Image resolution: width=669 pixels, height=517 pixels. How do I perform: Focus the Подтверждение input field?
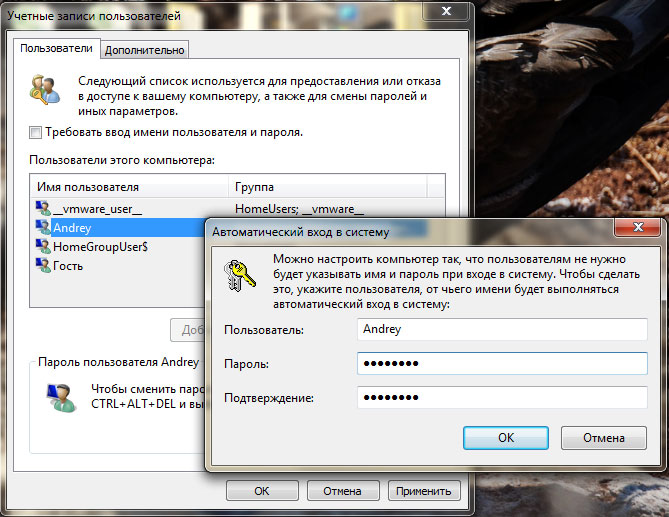[x=502, y=398]
